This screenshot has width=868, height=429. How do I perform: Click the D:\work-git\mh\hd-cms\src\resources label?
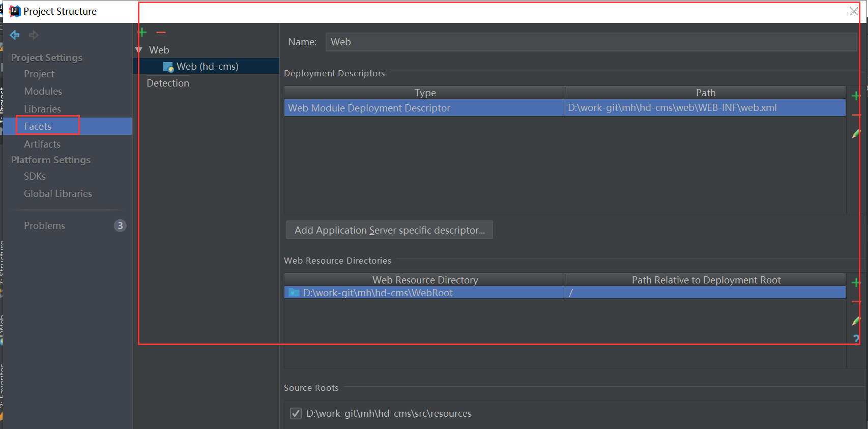[x=389, y=413]
